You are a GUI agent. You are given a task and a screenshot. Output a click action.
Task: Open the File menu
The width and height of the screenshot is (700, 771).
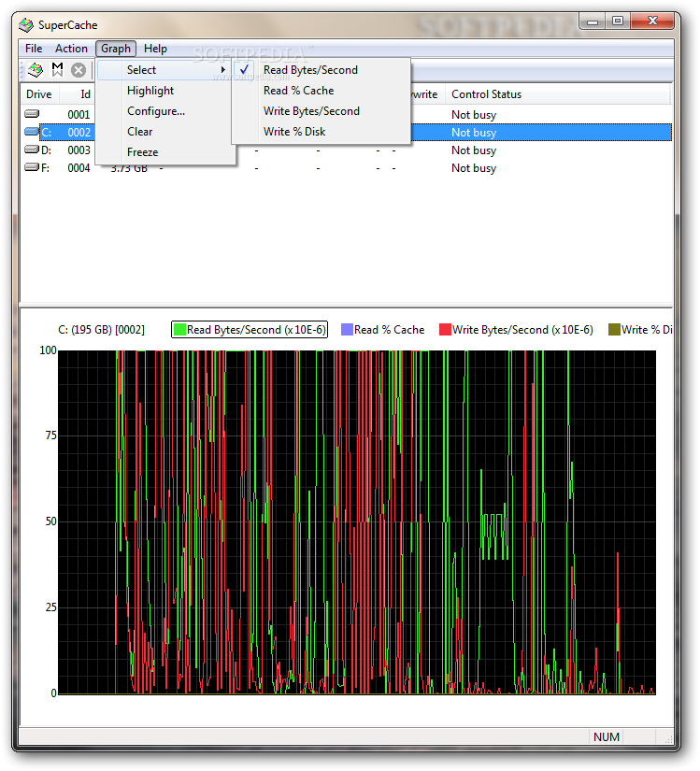[x=34, y=49]
